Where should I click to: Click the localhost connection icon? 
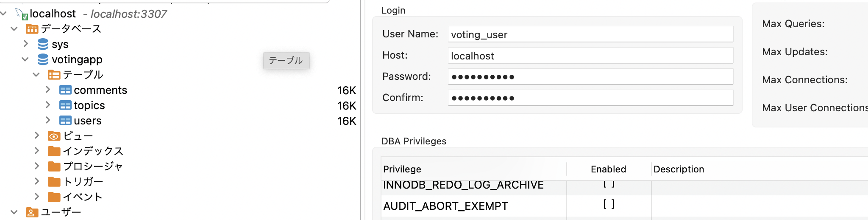[22, 14]
